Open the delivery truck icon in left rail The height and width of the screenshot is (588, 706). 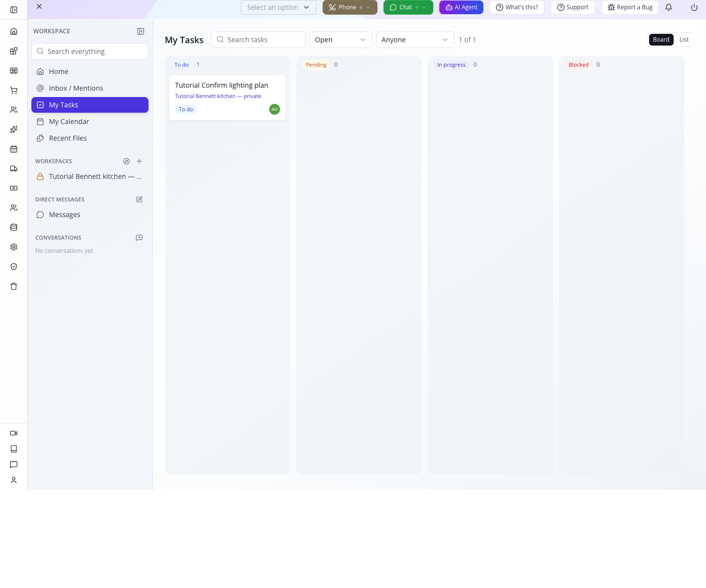click(14, 169)
